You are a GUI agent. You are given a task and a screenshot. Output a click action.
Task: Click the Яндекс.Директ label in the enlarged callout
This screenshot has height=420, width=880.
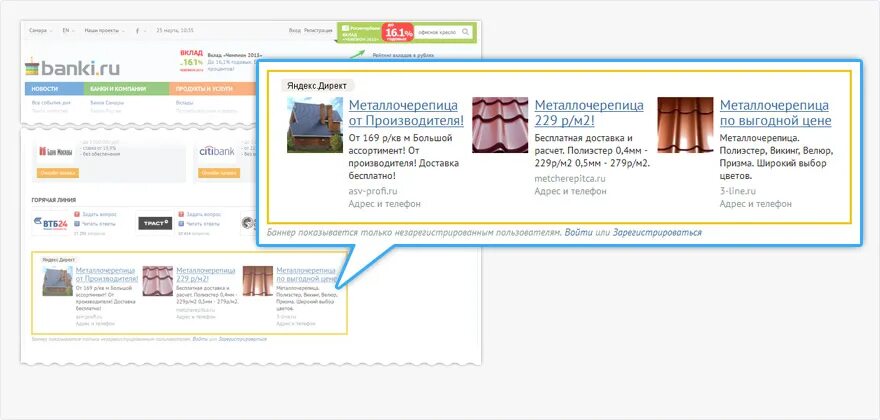[318, 86]
